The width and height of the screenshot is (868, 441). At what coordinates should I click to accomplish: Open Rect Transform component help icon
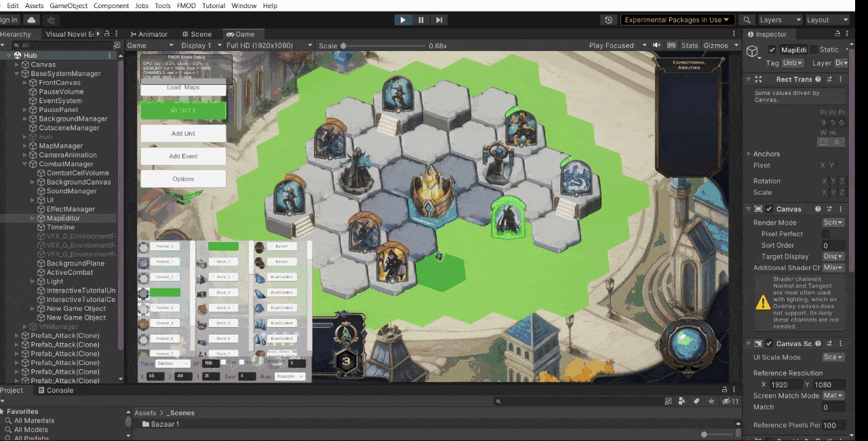point(818,79)
